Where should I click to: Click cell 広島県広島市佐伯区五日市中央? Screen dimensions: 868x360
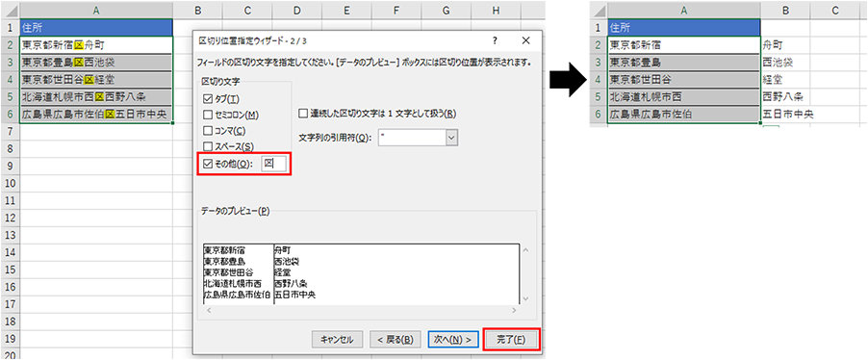tap(96, 114)
